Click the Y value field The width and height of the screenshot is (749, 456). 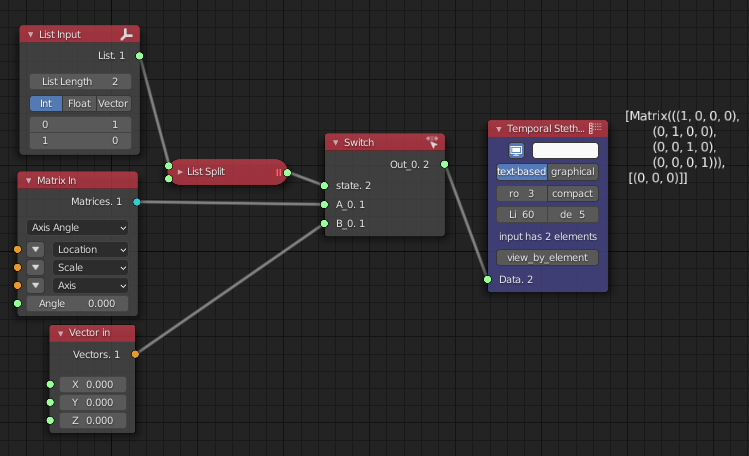click(93, 403)
